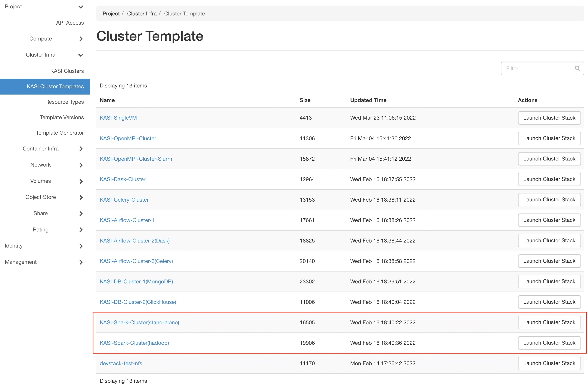The width and height of the screenshot is (588, 384).
Task: Open Template Versions sidebar item
Action: click(x=62, y=117)
